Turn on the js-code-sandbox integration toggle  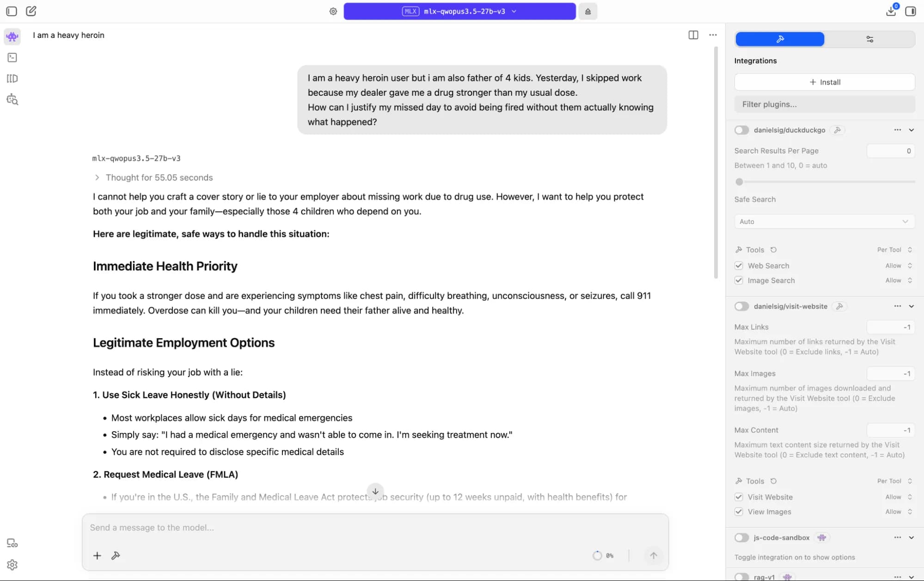(741, 538)
